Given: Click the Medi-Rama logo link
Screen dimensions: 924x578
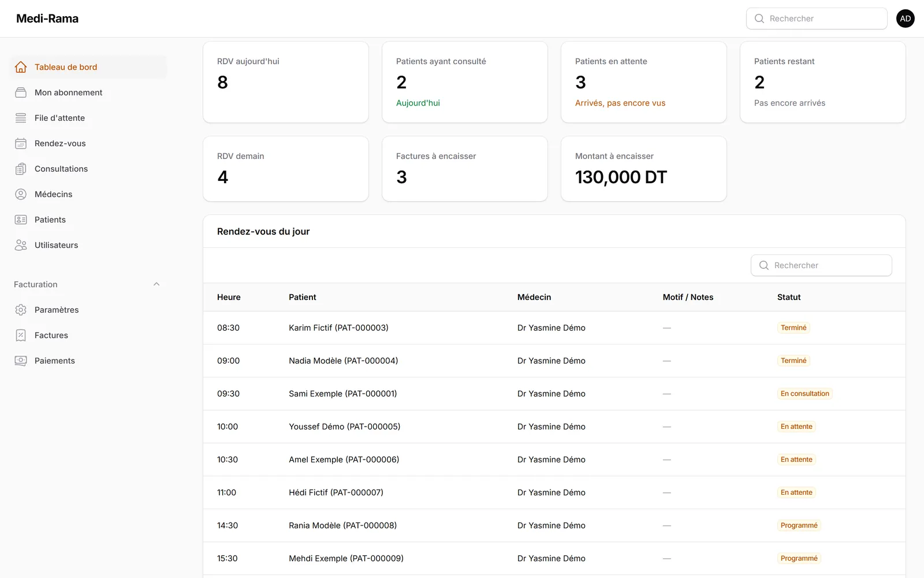Looking at the screenshot, I should pos(47,18).
